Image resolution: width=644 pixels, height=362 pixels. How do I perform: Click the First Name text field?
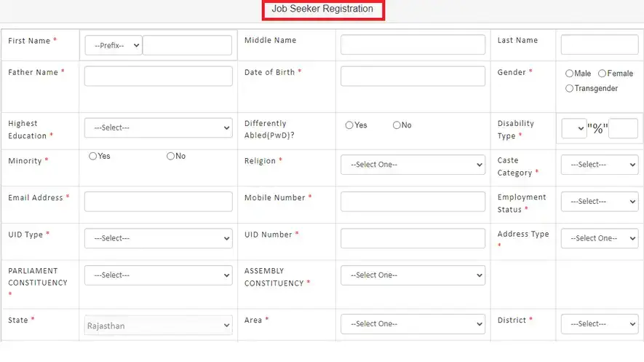tap(187, 45)
